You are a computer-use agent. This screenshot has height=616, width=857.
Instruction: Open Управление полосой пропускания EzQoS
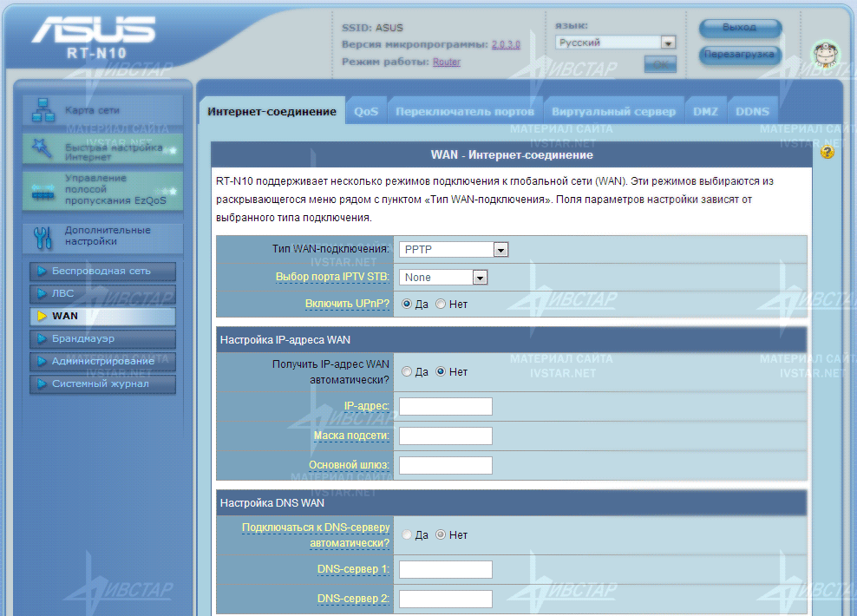pyautogui.click(x=102, y=190)
